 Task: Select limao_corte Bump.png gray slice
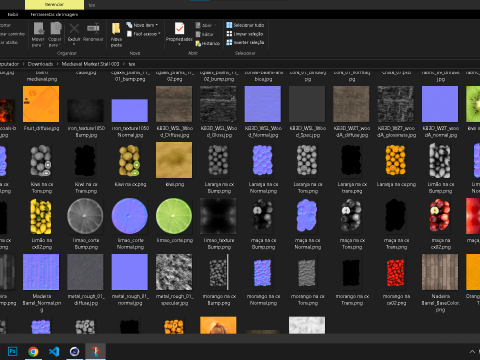pos(85,216)
